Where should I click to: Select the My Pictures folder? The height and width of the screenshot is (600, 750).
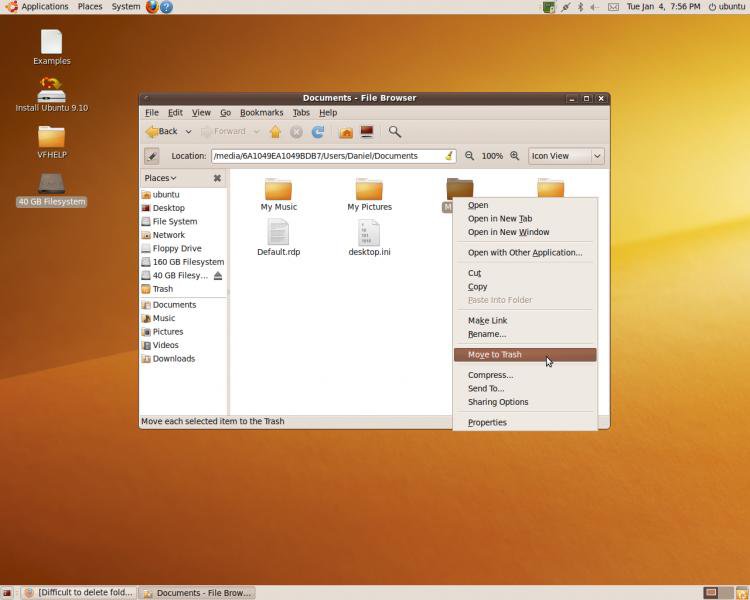[369, 194]
